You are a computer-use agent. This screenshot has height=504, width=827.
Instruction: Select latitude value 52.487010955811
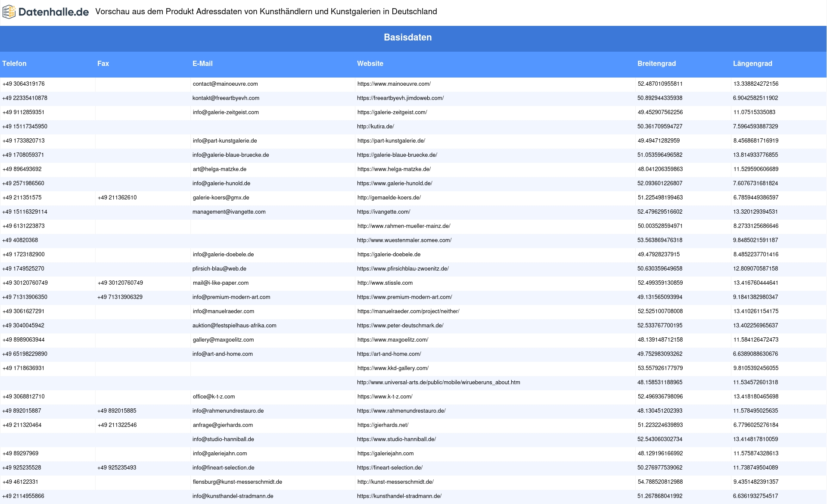point(660,84)
